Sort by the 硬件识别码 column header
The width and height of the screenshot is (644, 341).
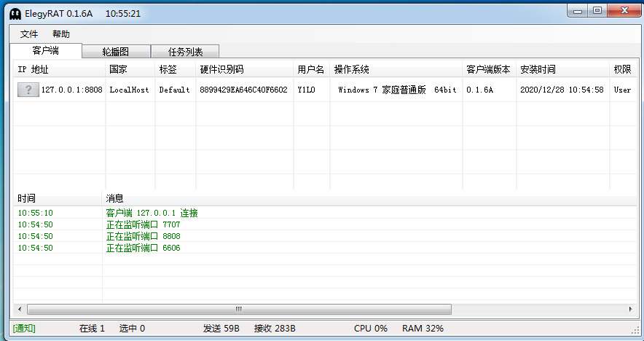click(x=245, y=69)
